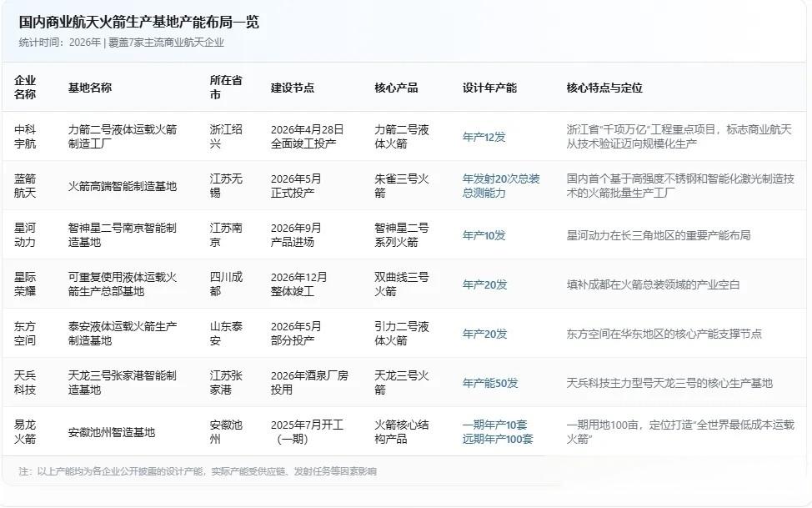The image size is (812, 508).
Task: Select the 2025年7月开工（一期） cell
Action: [x=307, y=432]
